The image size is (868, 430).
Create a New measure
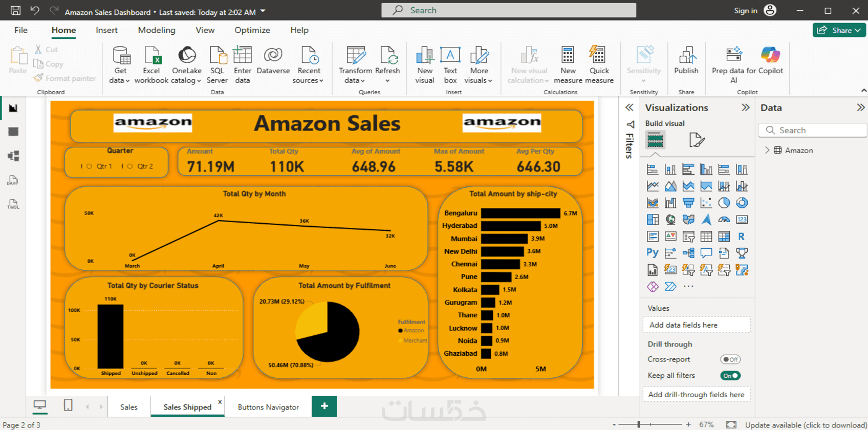tap(568, 65)
